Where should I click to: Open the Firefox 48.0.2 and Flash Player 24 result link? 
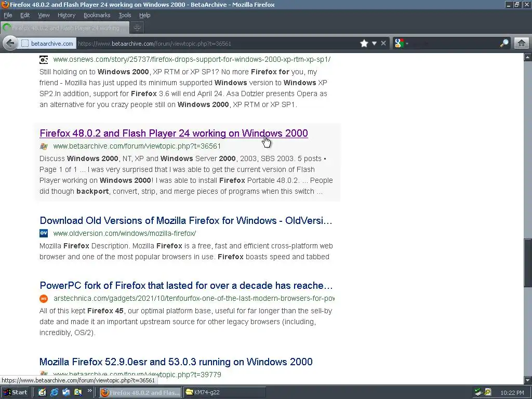174,134
